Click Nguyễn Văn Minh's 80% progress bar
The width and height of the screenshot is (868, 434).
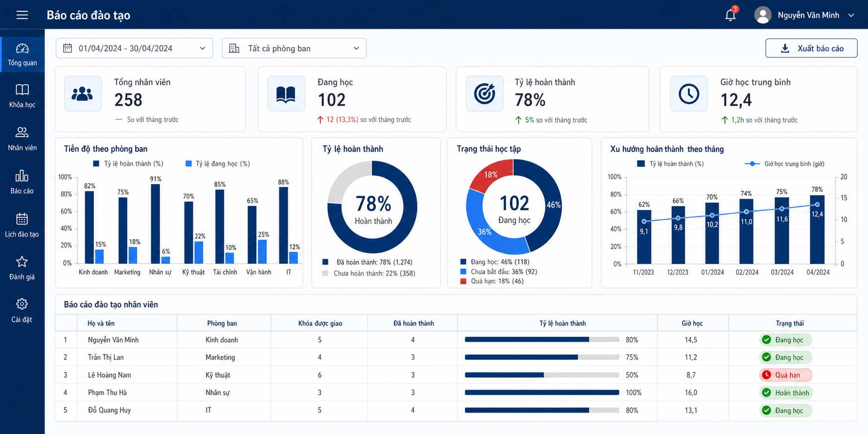[542, 340]
